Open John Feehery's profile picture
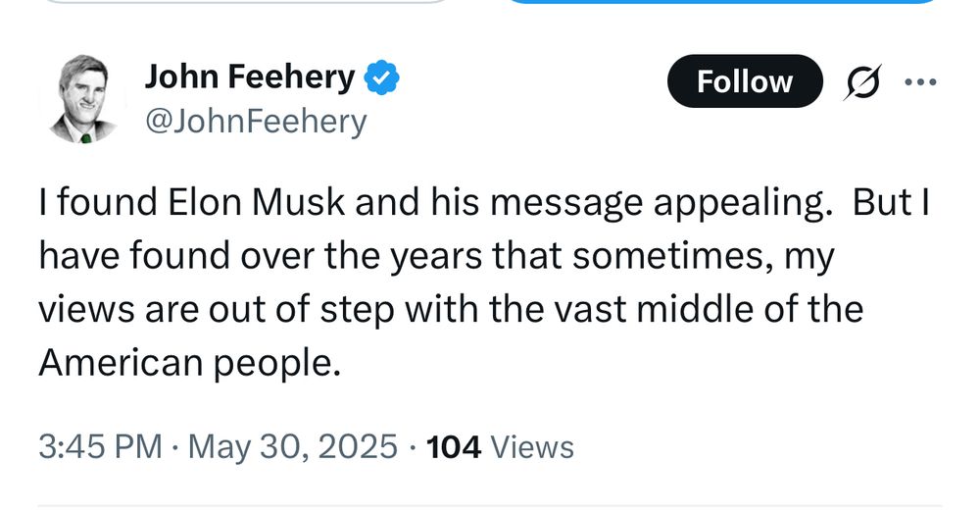This screenshot has height=513, width=980. pyautogui.click(x=80, y=100)
